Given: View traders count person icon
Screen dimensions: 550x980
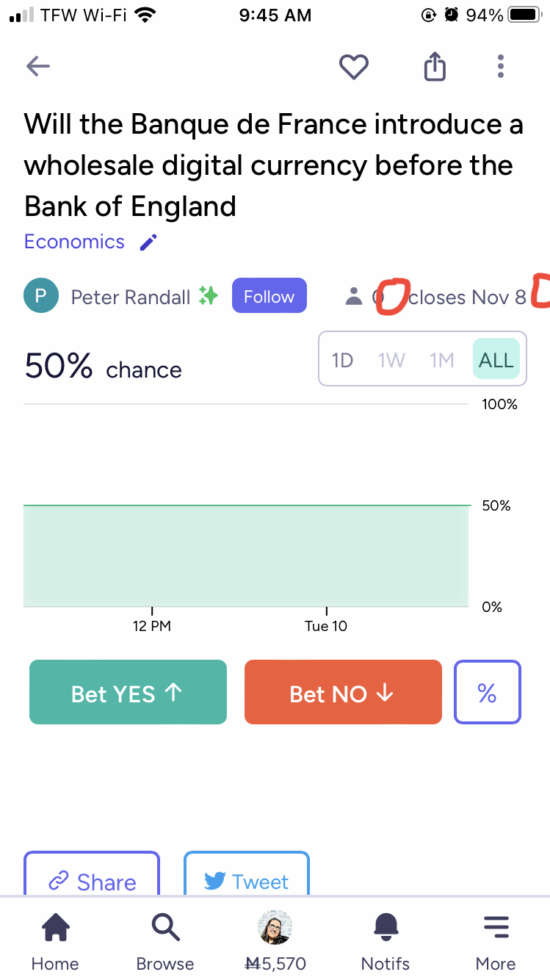Looking at the screenshot, I should coord(354,296).
